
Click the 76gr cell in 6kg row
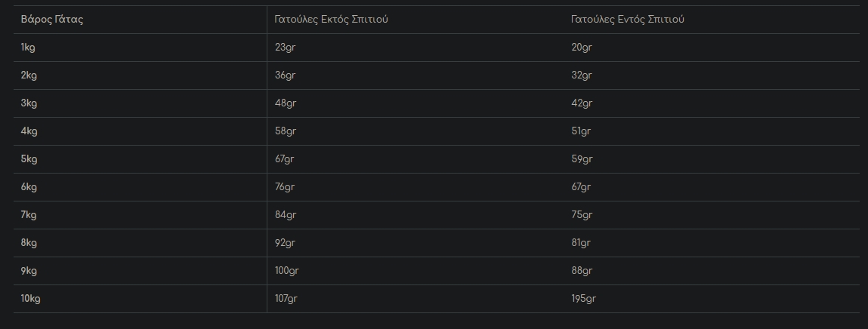pos(285,187)
